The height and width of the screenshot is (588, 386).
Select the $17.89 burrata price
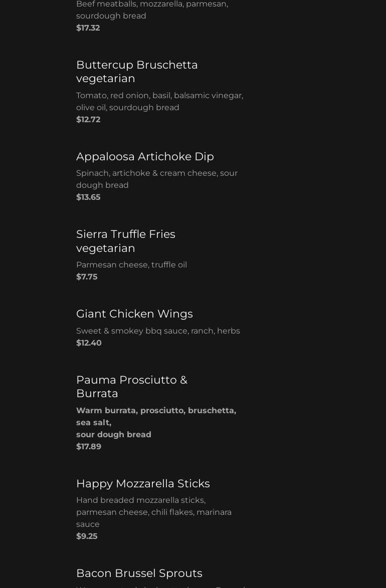89,446
